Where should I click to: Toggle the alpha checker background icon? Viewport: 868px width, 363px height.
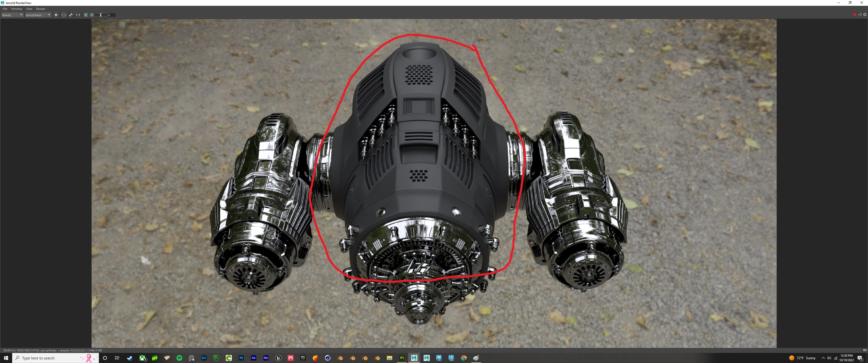coord(71,15)
